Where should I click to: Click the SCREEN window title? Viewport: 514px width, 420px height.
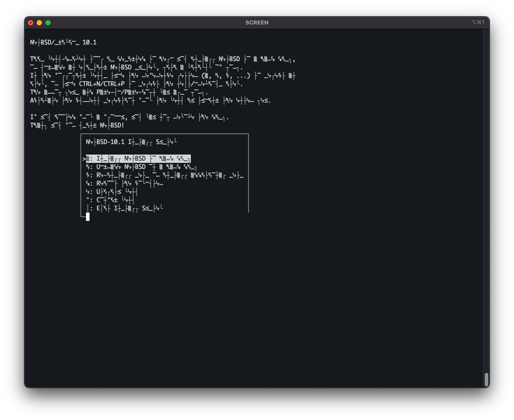point(257,23)
